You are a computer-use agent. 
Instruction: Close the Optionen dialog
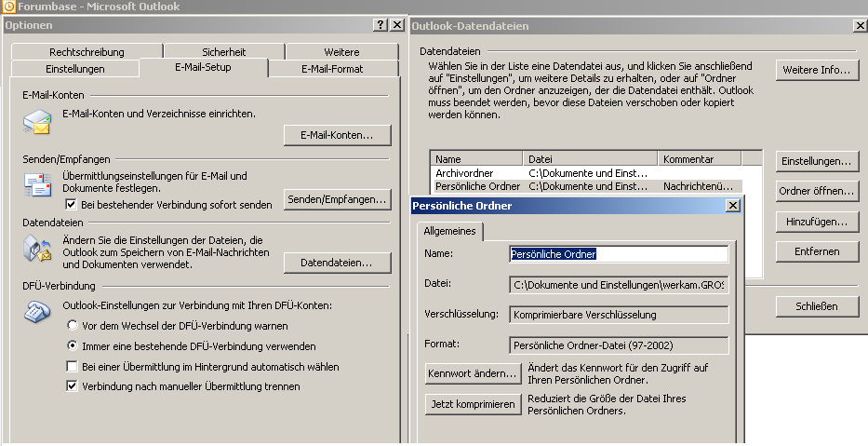tap(397, 25)
